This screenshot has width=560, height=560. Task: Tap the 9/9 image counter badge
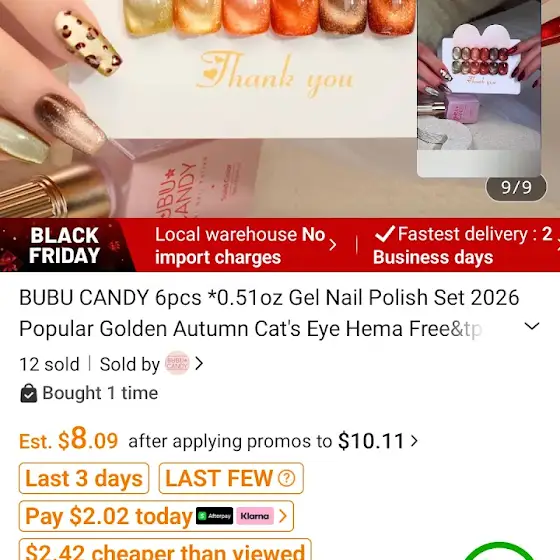pyautogui.click(x=516, y=187)
